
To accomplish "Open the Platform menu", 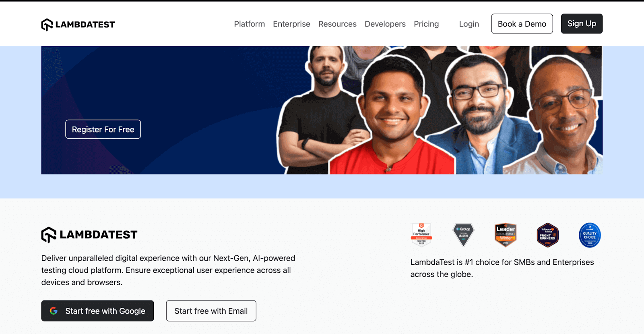I will (250, 24).
